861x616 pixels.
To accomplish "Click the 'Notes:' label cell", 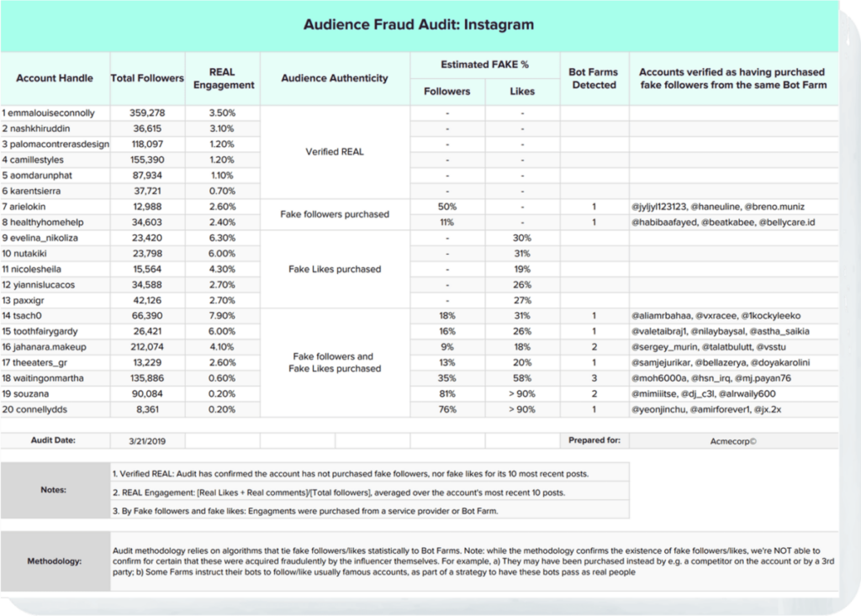I will tap(55, 490).
